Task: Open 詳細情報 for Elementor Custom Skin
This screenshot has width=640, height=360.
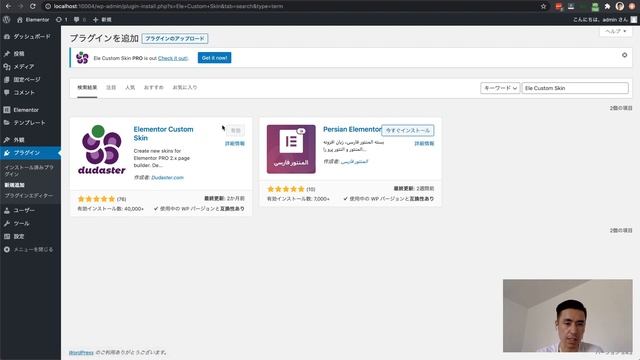Action: pyautogui.click(x=235, y=143)
